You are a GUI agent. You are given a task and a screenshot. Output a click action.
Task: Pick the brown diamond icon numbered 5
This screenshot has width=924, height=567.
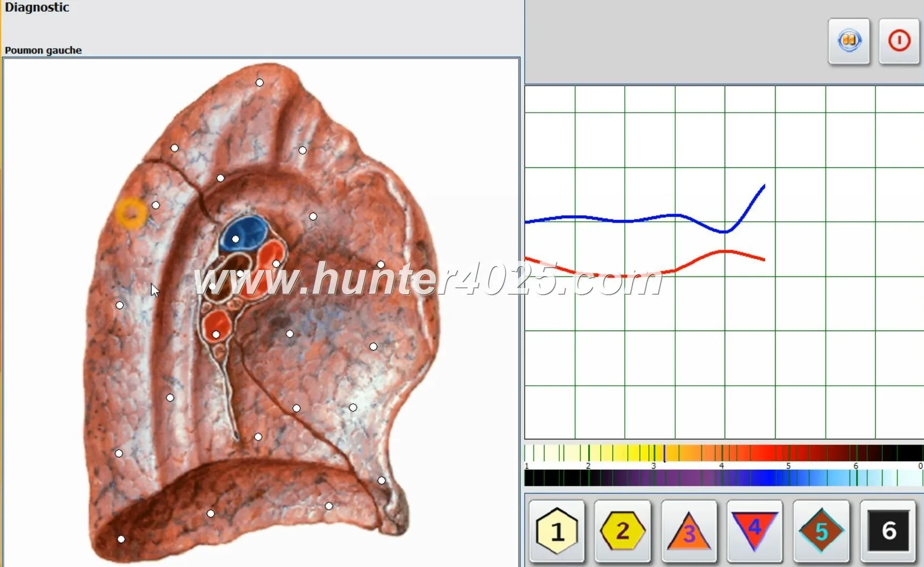(821, 531)
